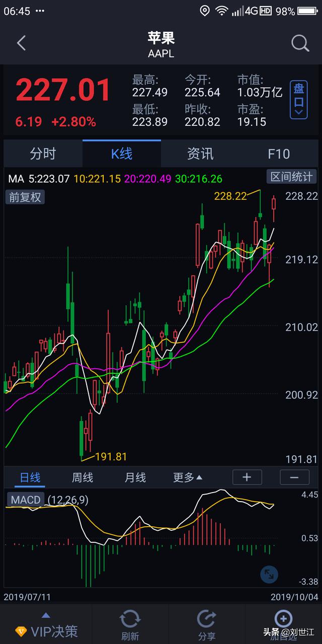Image resolution: width=322 pixels, height=644 pixels.
Task: Click the MA 10:221.15 value
Action: coord(97,179)
